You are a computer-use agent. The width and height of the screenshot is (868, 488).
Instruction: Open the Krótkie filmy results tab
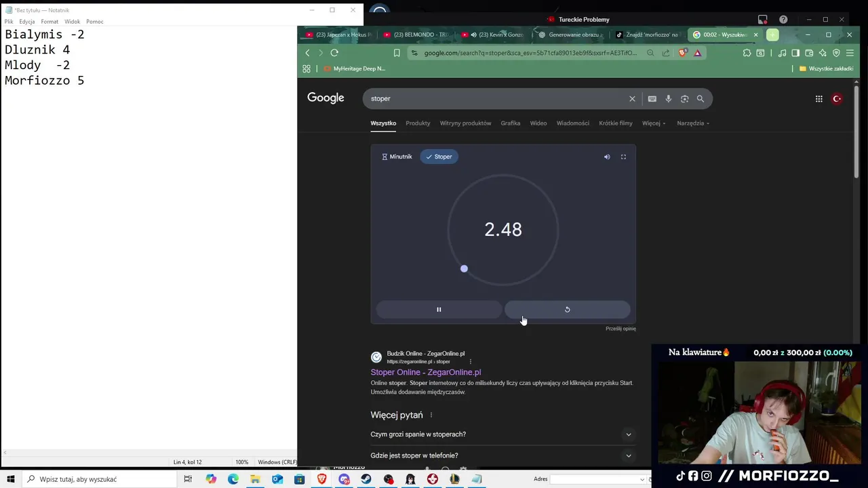pos(616,123)
